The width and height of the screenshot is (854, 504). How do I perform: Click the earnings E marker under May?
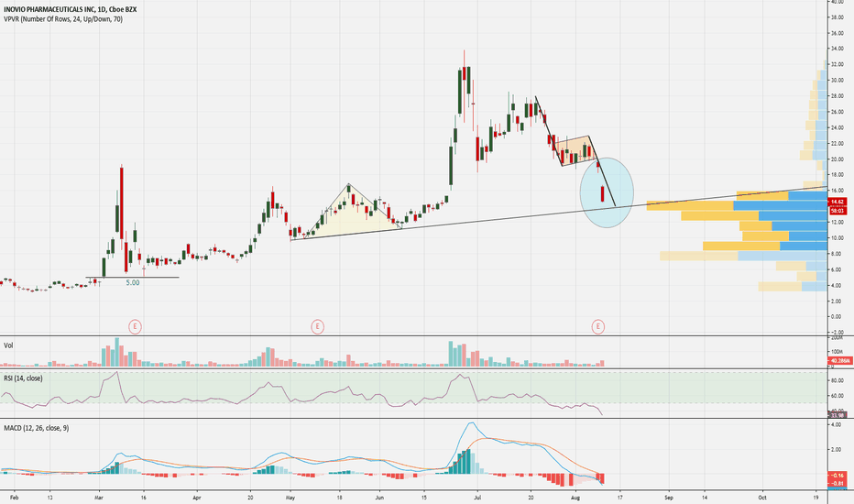click(x=318, y=327)
